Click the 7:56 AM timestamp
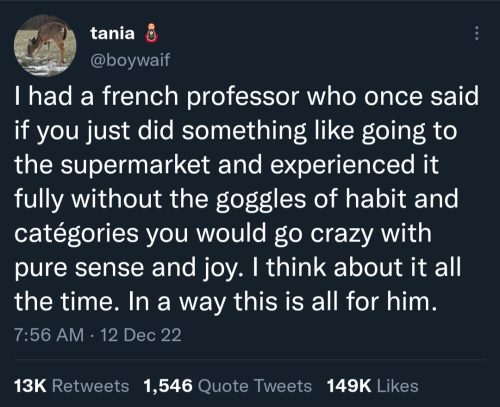The height and width of the screenshot is (407, 500). click(x=49, y=335)
